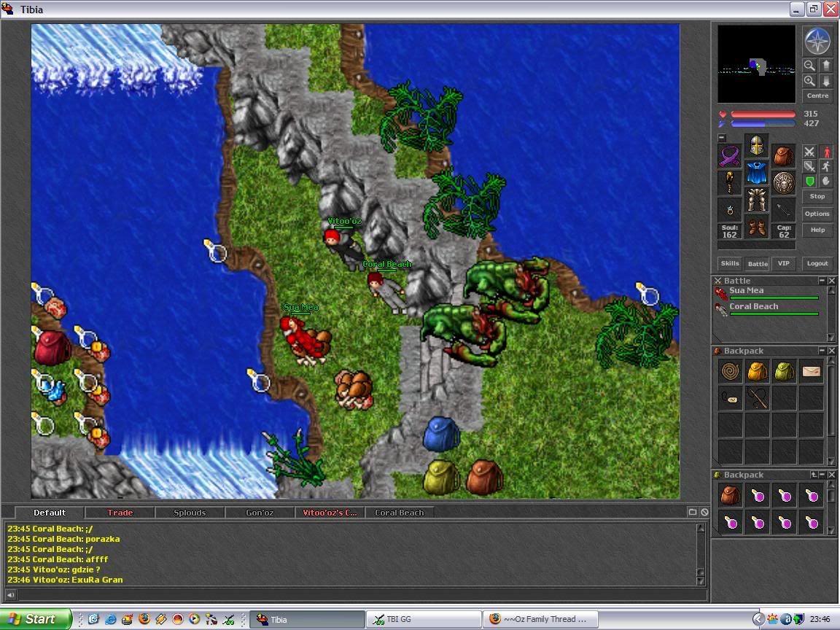Select the arrow in the ammunition slot
This screenshot has height=630, width=840.
pyautogui.click(x=783, y=210)
